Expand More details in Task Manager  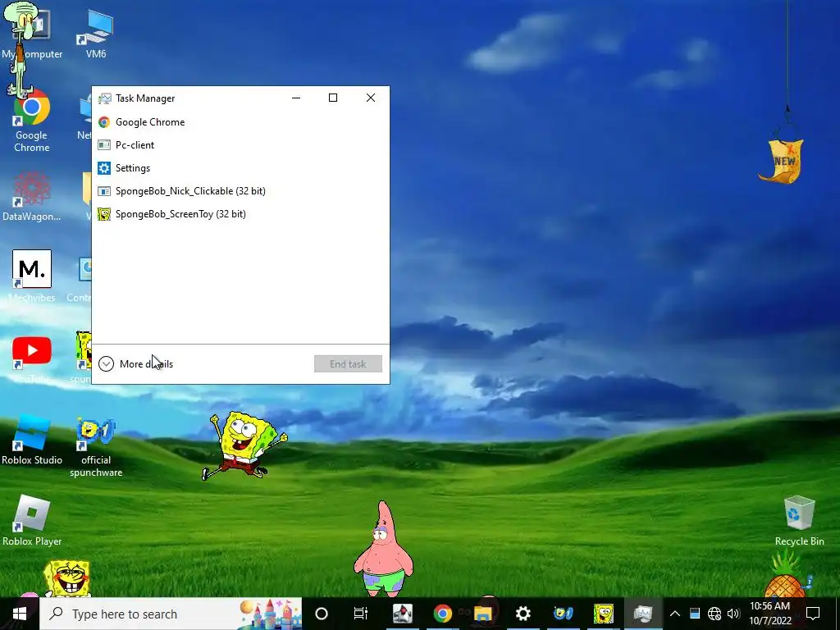pyautogui.click(x=136, y=364)
